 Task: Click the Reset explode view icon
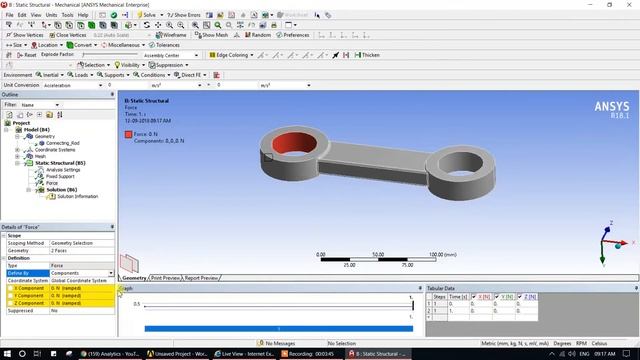pyautogui.click(x=20, y=55)
